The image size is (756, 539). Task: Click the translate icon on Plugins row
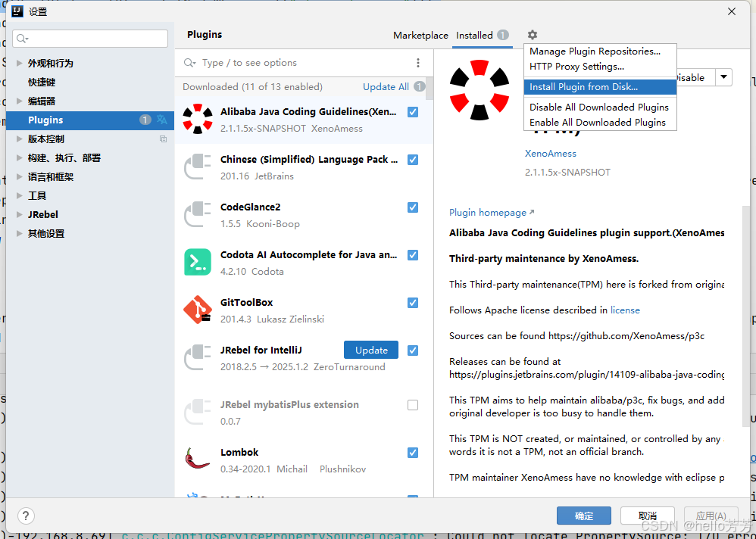[162, 120]
